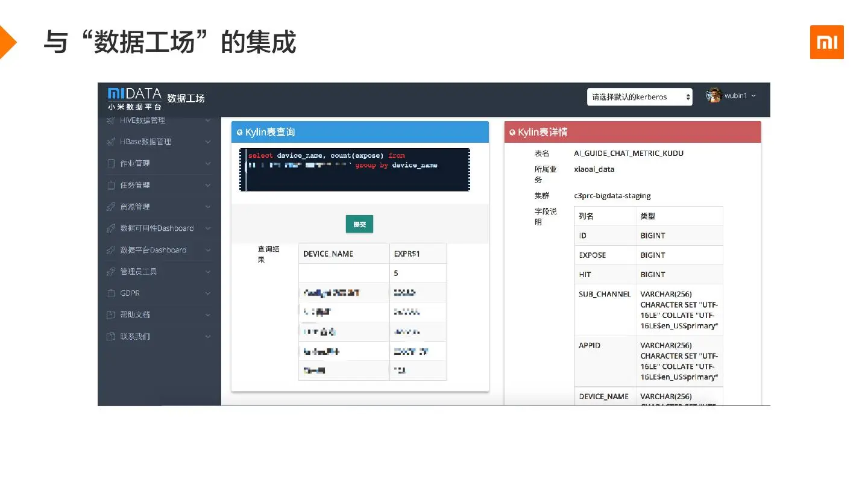
Task: Expand the HIVE数据管理 chevron
Action: pos(208,120)
